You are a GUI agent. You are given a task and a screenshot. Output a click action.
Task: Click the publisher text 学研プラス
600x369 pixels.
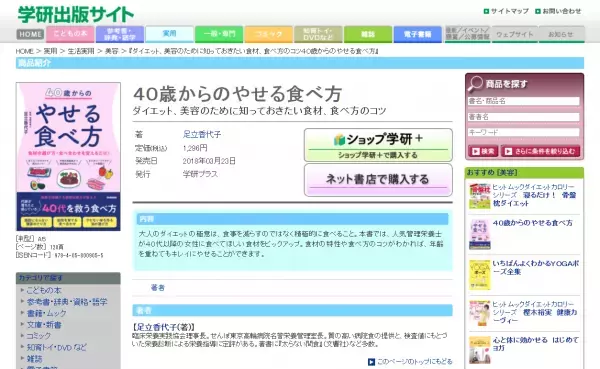click(x=200, y=174)
